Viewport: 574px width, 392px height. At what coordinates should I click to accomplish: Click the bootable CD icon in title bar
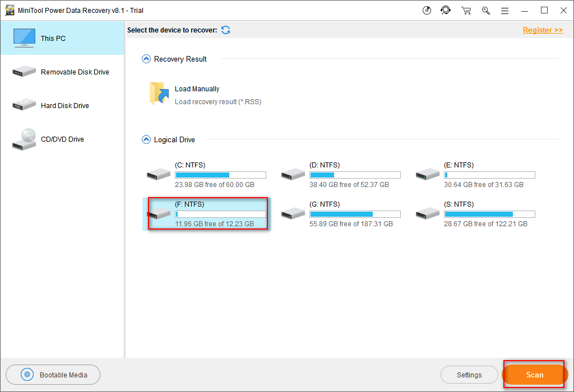(x=427, y=11)
